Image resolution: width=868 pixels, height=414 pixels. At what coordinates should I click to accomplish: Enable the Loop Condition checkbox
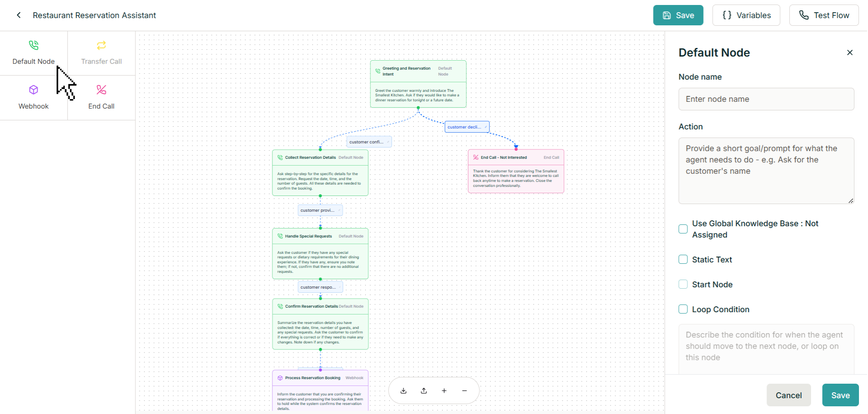click(x=683, y=309)
